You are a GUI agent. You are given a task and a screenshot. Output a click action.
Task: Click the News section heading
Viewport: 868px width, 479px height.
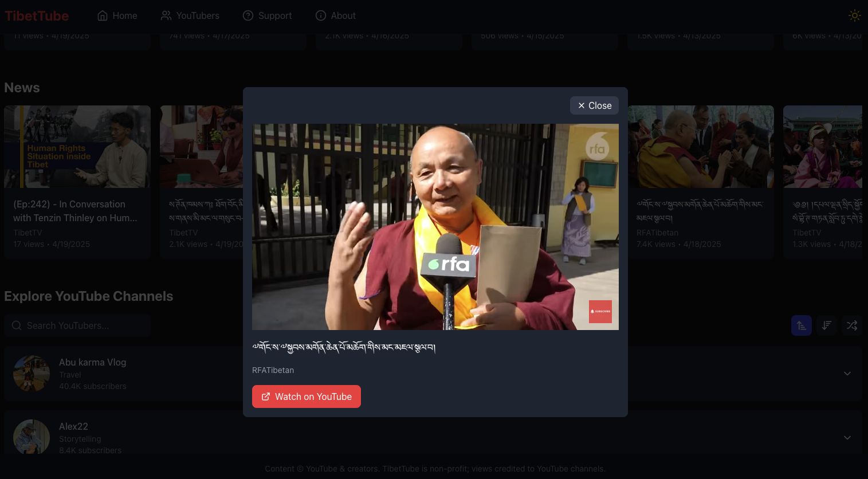point(22,88)
